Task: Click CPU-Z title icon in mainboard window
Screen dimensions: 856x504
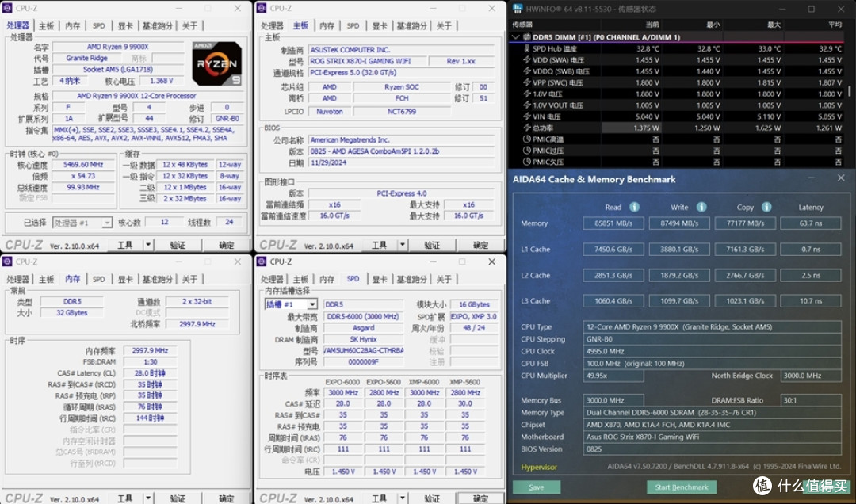Action: coord(262,8)
